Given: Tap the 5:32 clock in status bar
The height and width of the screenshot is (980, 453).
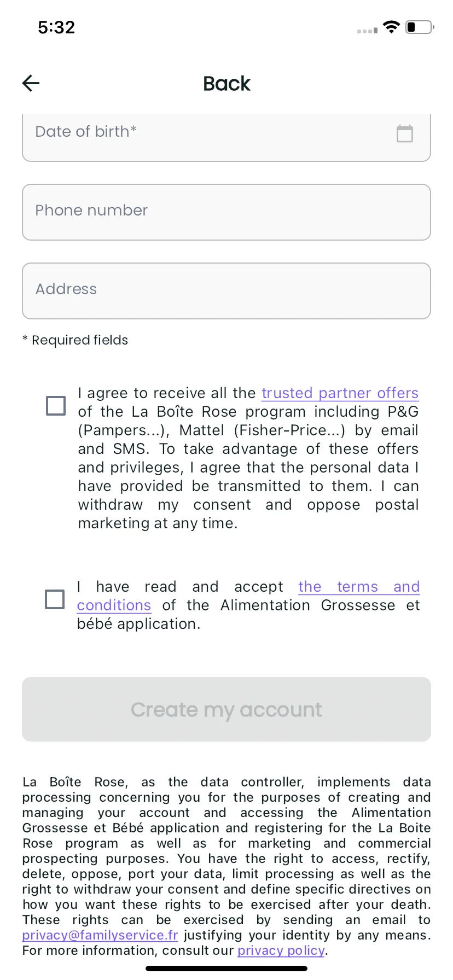Looking at the screenshot, I should [x=56, y=27].
